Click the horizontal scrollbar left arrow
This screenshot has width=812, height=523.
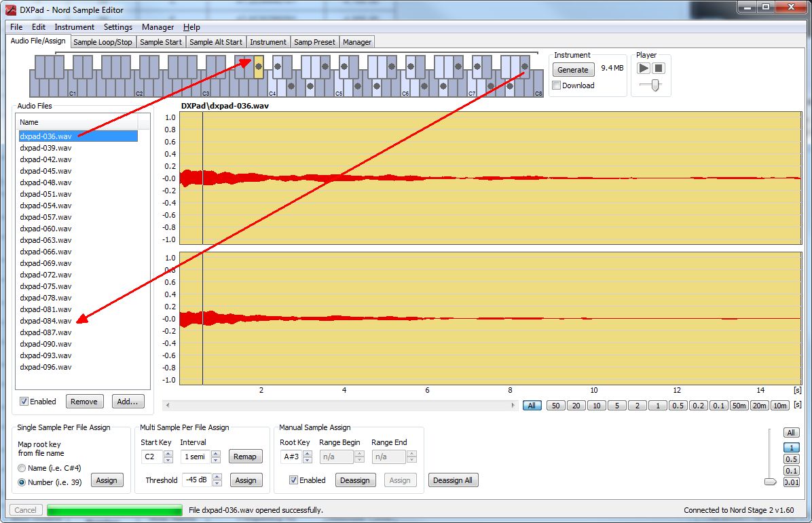[167, 405]
